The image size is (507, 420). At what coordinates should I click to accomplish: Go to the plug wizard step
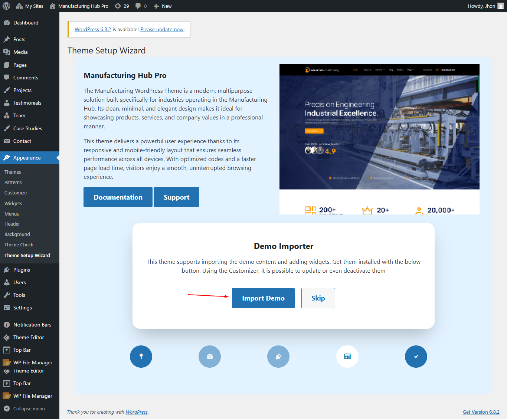coord(278,357)
